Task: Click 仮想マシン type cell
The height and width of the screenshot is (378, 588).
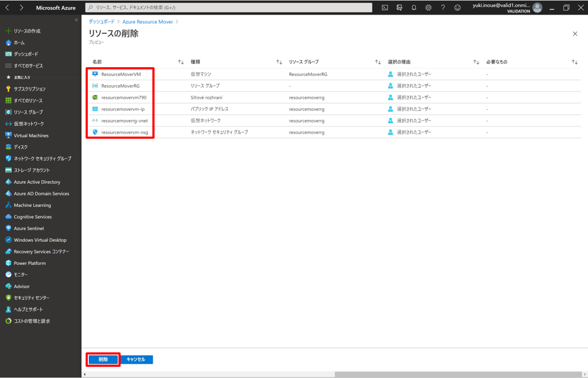Action: (x=201, y=74)
